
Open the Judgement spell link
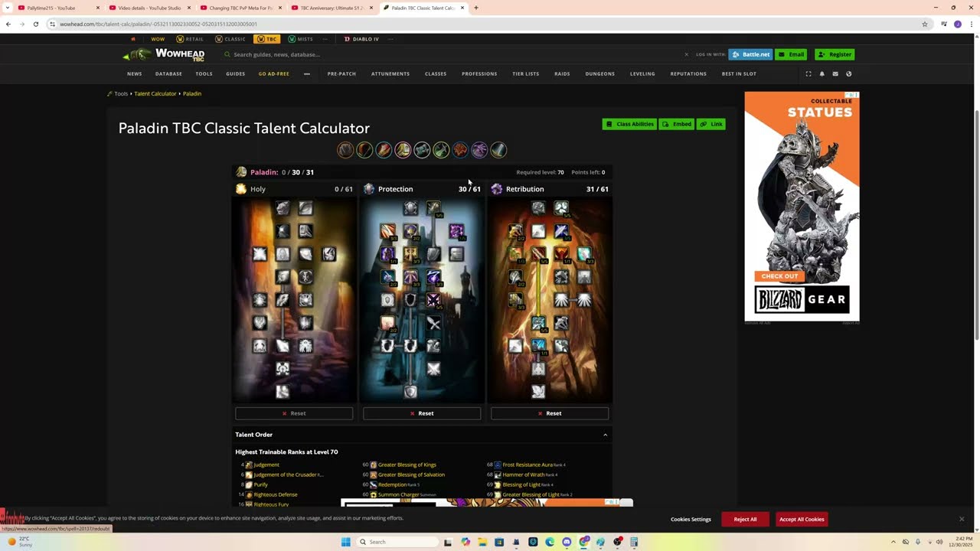[x=266, y=465]
